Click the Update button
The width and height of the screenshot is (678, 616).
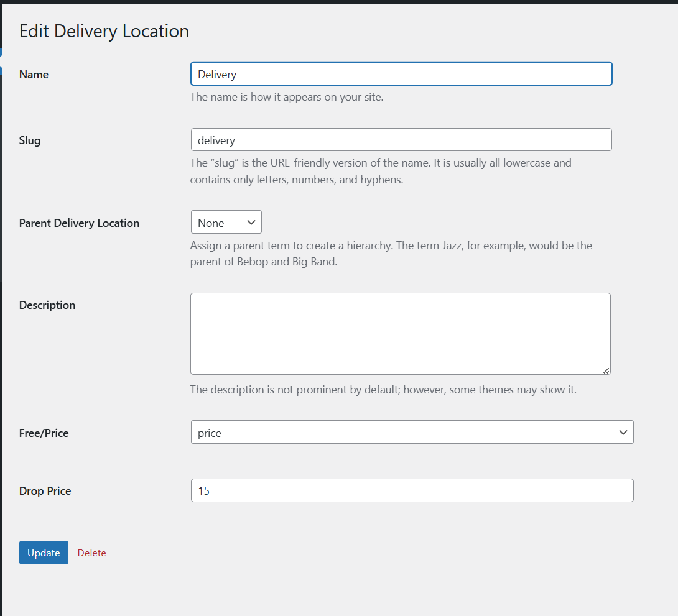pos(44,553)
